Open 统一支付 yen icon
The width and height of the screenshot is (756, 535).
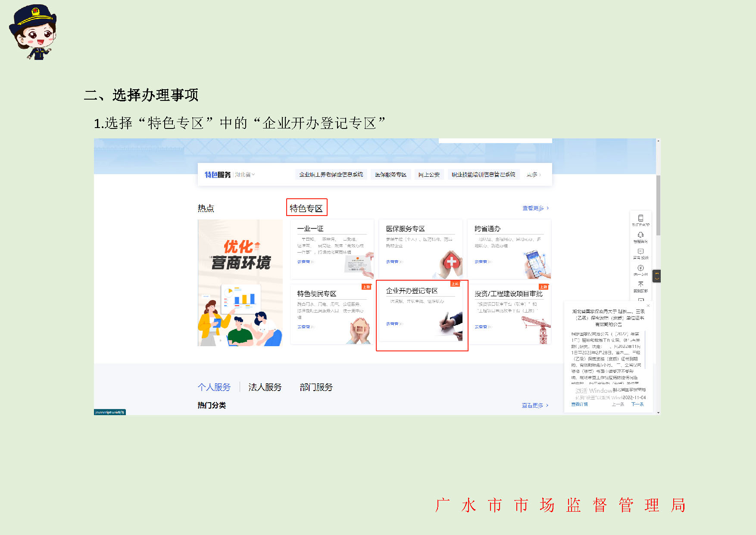point(641,268)
